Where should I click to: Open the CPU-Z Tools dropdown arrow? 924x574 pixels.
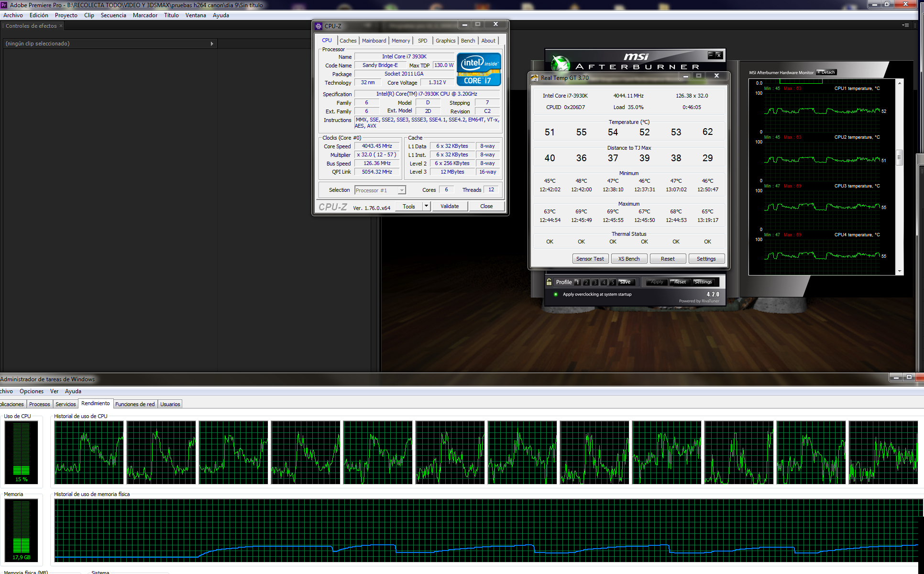(x=427, y=206)
